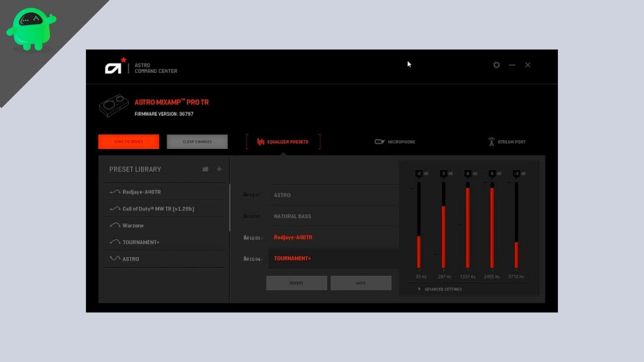Screen dimensions: 644x362
Task: Switch to the Equalizer Presets tab
Action: 283,142
